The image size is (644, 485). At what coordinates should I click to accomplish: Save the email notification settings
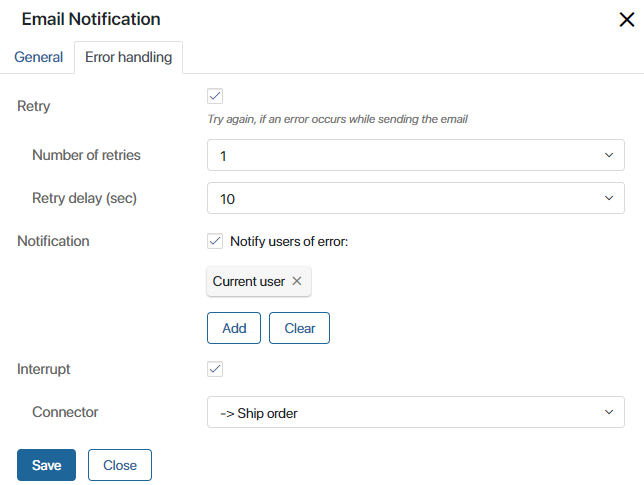[46, 465]
